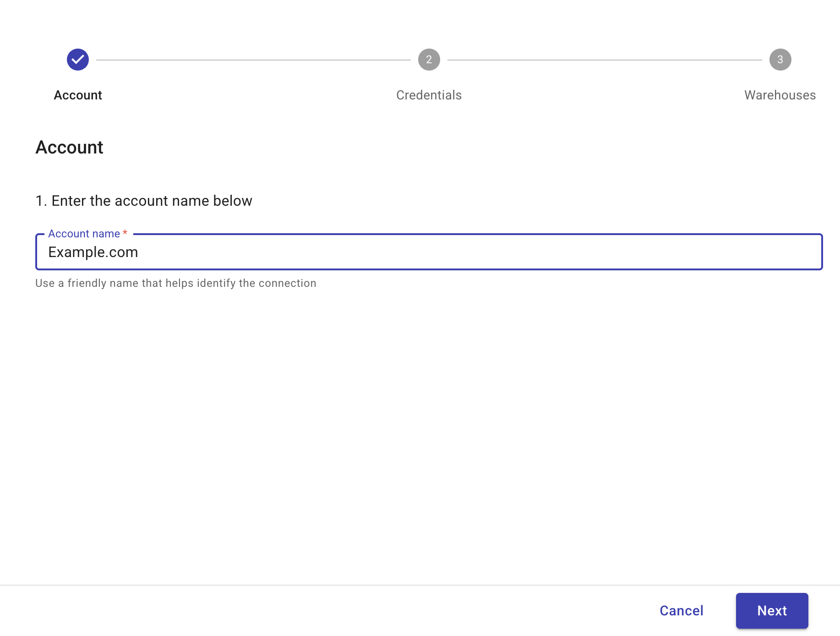840x636 pixels.
Task: Click the Account step label
Action: pos(78,95)
